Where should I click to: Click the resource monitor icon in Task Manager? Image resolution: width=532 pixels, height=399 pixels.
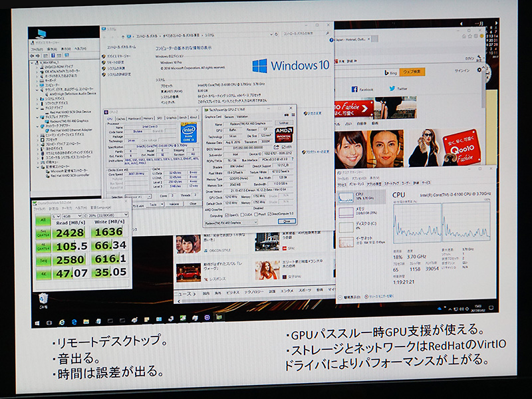point(366,297)
